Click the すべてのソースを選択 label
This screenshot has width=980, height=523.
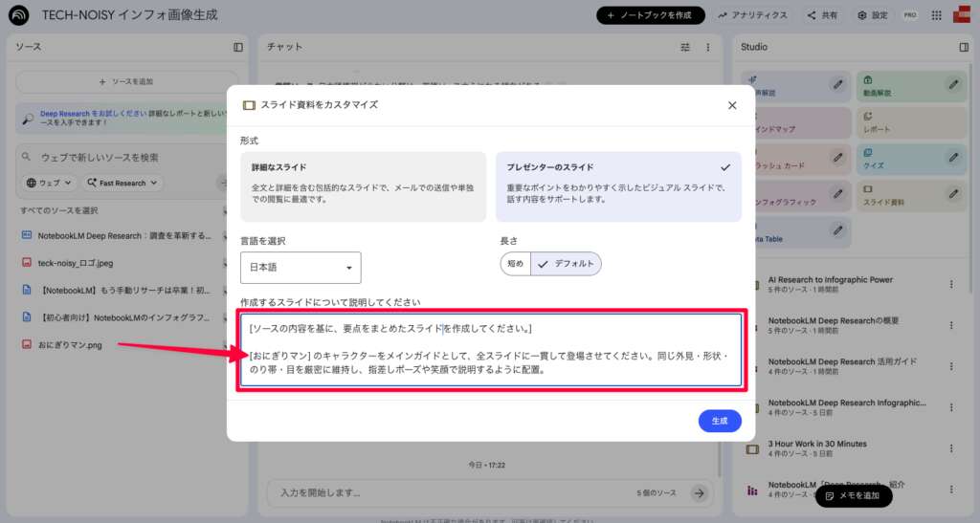(58, 211)
